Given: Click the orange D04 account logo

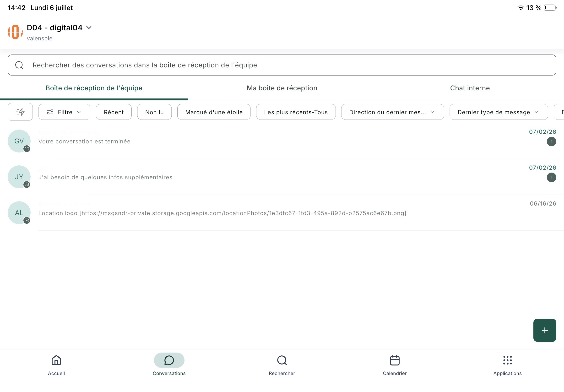Looking at the screenshot, I should click(x=15, y=32).
